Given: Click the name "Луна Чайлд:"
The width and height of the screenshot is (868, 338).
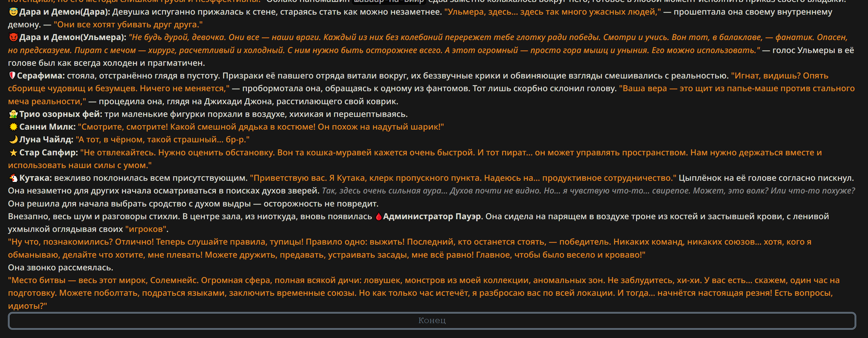Looking at the screenshot, I should tap(46, 139).
